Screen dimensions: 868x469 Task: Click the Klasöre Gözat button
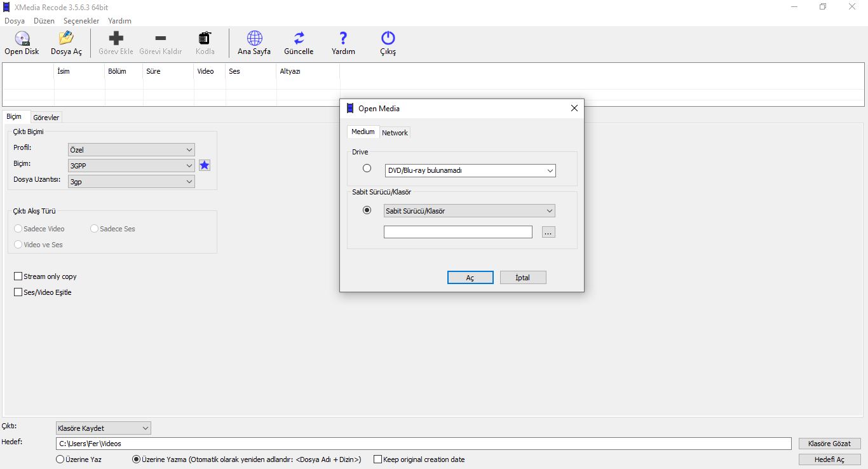pos(830,444)
